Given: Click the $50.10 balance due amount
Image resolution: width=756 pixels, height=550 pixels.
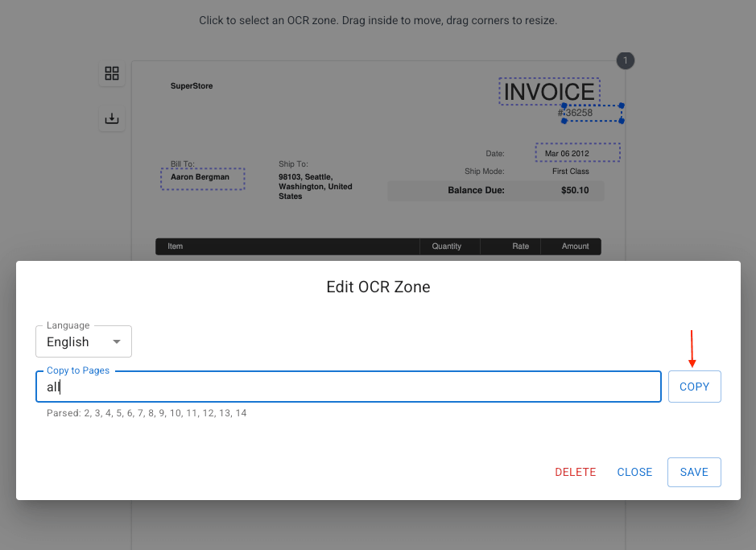Looking at the screenshot, I should pos(575,191).
